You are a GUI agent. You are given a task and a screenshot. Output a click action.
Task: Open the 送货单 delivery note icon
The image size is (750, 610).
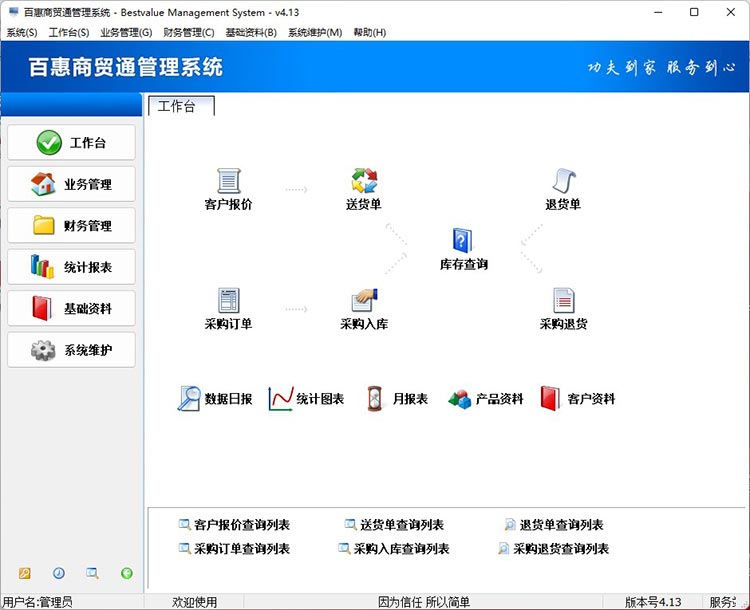[364, 180]
